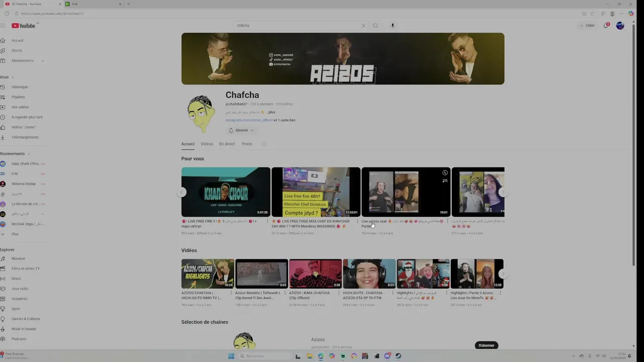644x362 pixels.
Task: Open Watania Replay subscription
Action: click(x=23, y=184)
